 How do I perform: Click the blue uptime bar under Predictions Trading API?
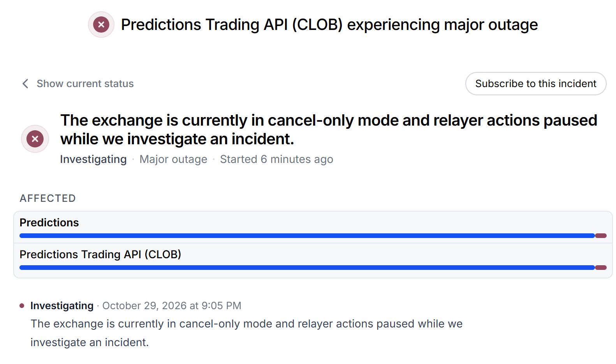(x=307, y=268)
